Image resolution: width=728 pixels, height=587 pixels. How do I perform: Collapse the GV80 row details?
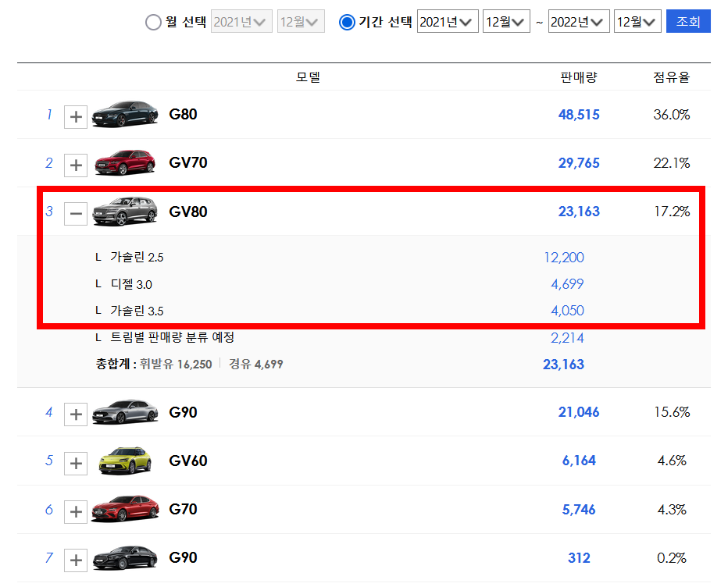click(x=76, y=213)
